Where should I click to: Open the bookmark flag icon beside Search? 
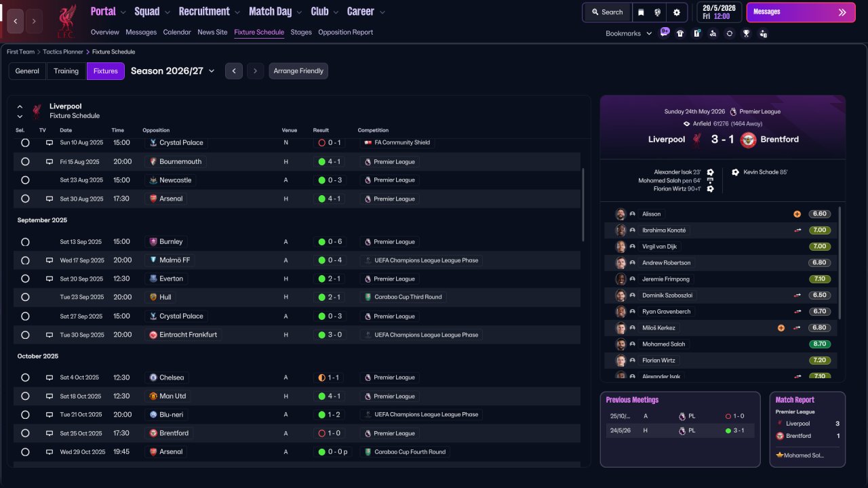click(642, 12)
